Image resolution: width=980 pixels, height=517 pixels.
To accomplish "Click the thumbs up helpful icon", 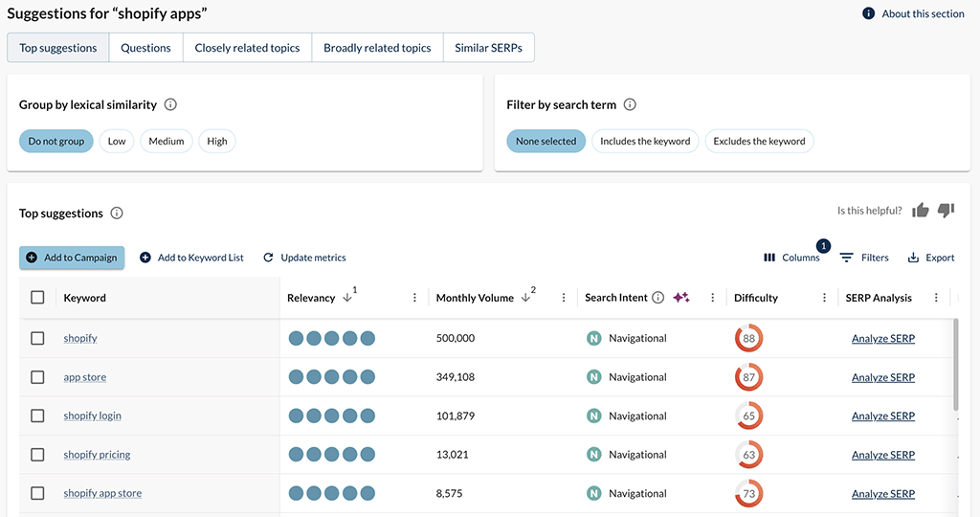I will (x=920, y=211).
